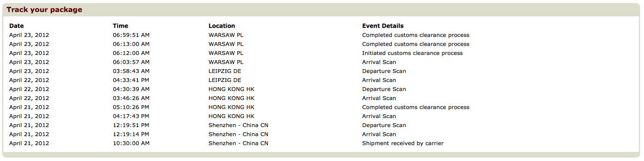Click the Location column header
Screen dimensions: 644x161
[222, 26]
